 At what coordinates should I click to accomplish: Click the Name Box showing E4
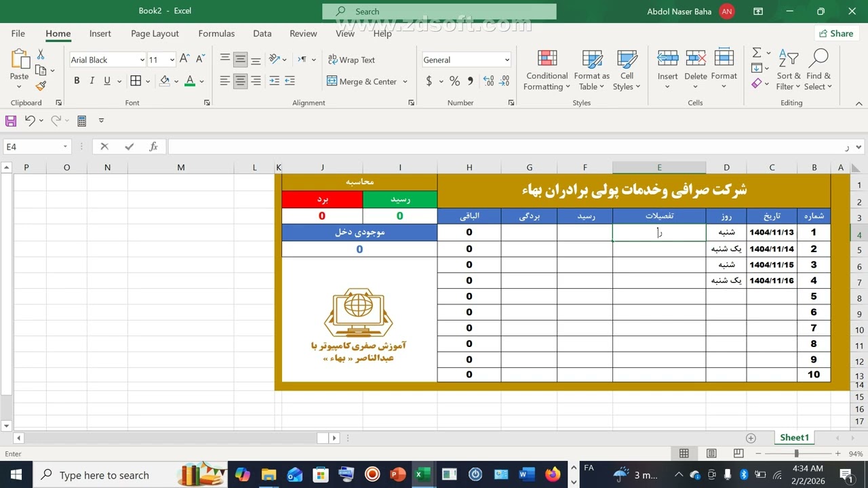(x=37, y=146)
